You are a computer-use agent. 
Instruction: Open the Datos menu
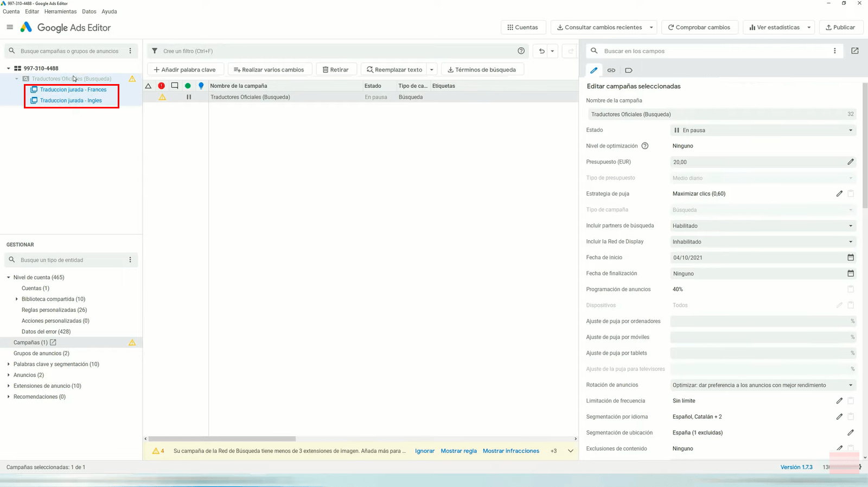89,11
